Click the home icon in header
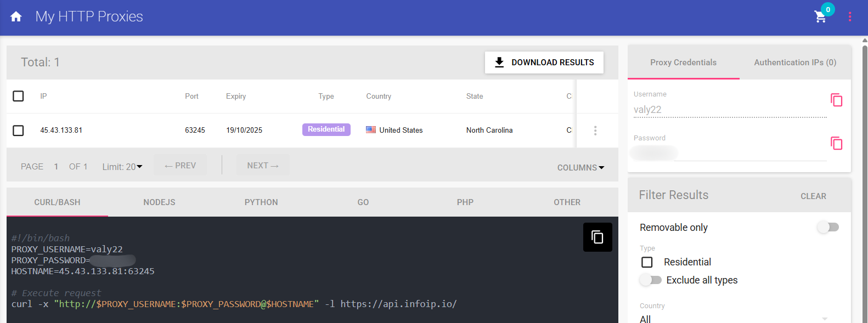The image size is (868, 323). point(16,16)
